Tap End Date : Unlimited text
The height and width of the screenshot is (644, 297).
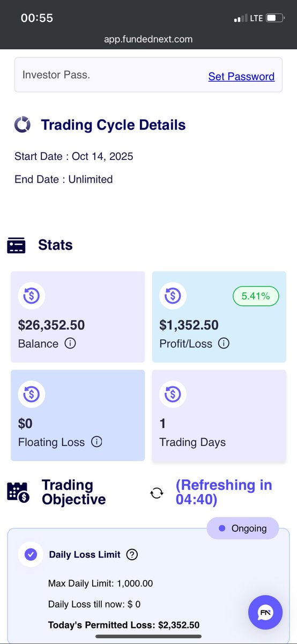pos(64,179)
